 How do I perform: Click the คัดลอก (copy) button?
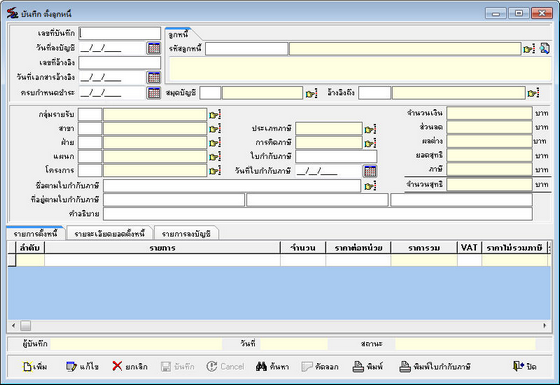pos(320,366)
